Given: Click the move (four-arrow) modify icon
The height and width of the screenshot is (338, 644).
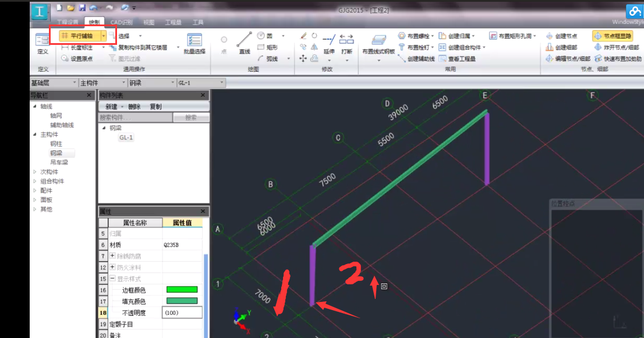Looking at the screenshot, I should click(303, 58).
